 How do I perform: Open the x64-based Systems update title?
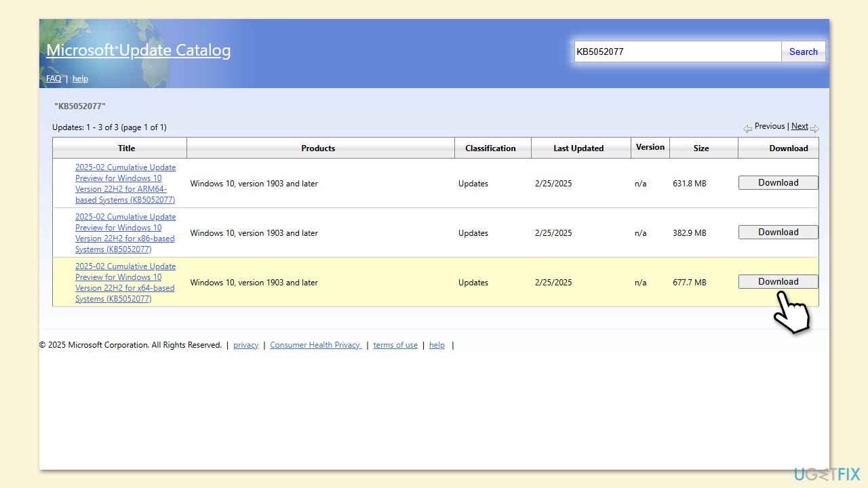coord(125,283)
